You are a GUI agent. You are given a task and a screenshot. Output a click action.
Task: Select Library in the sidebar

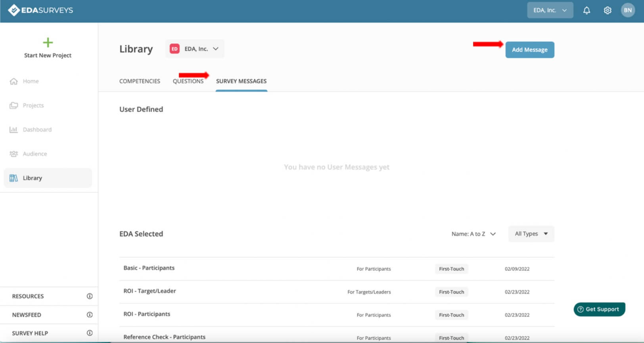click(x=48, y=178)
